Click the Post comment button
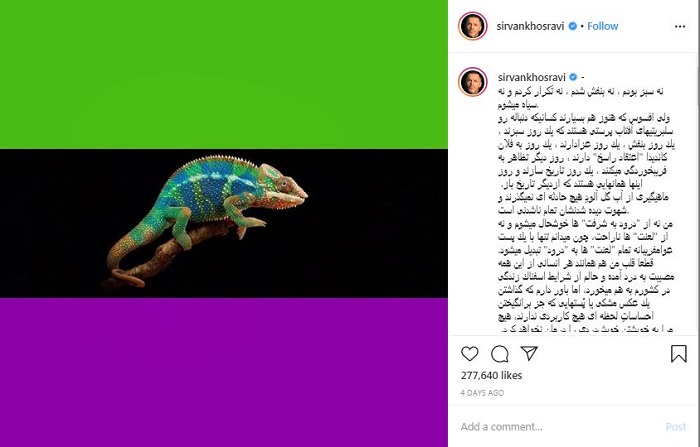 [676, 427]
